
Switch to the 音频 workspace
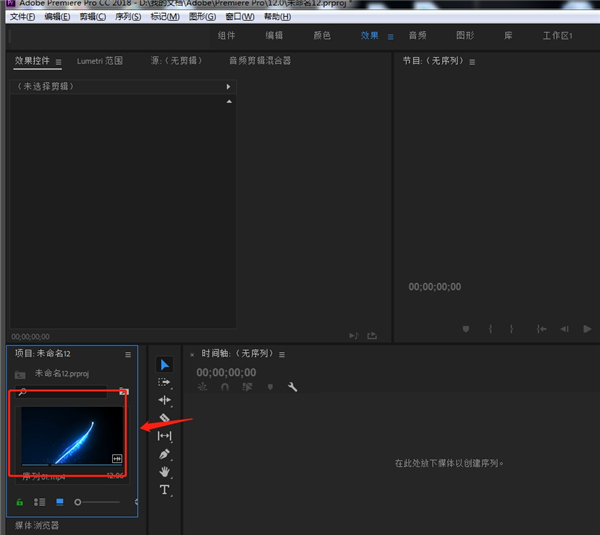click(417, 35)
